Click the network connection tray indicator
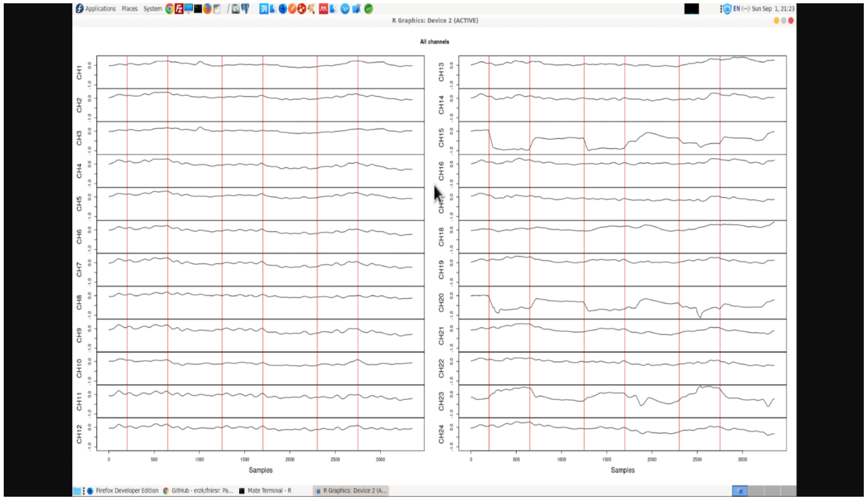The height and width of the screenshot is (500, 868). [745, 9]
